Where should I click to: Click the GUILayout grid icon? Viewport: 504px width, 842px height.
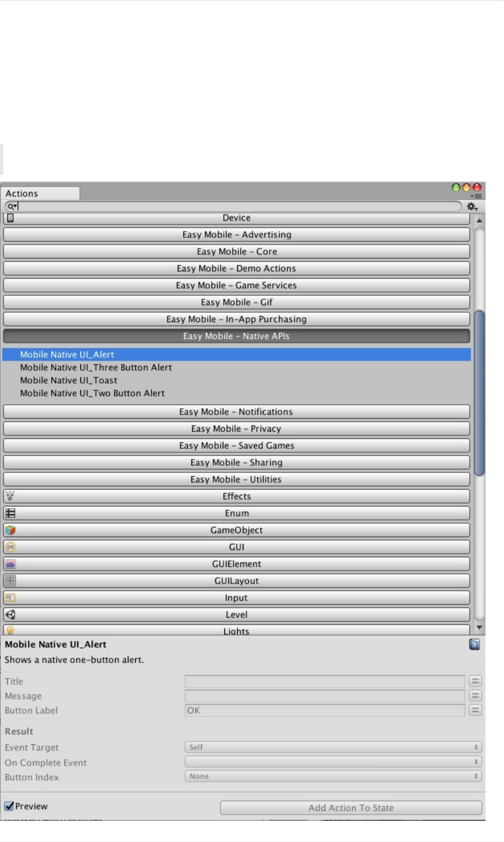[10, 581]
